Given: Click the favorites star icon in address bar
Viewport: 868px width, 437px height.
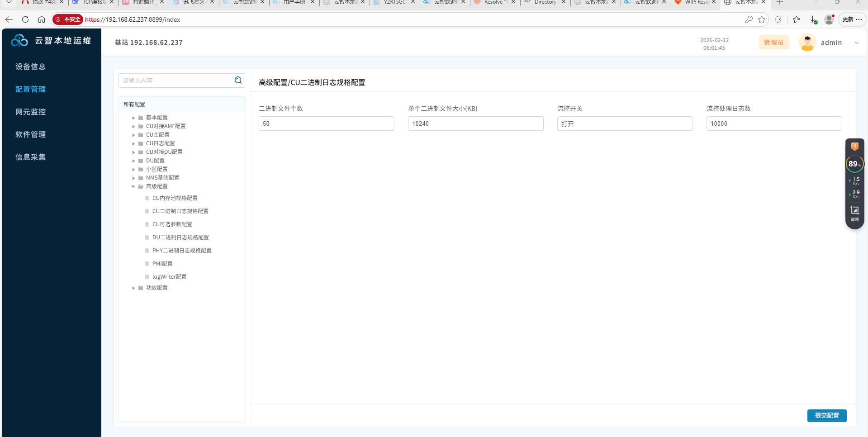Looking at the screenshot, I should [x=762, y=19].
